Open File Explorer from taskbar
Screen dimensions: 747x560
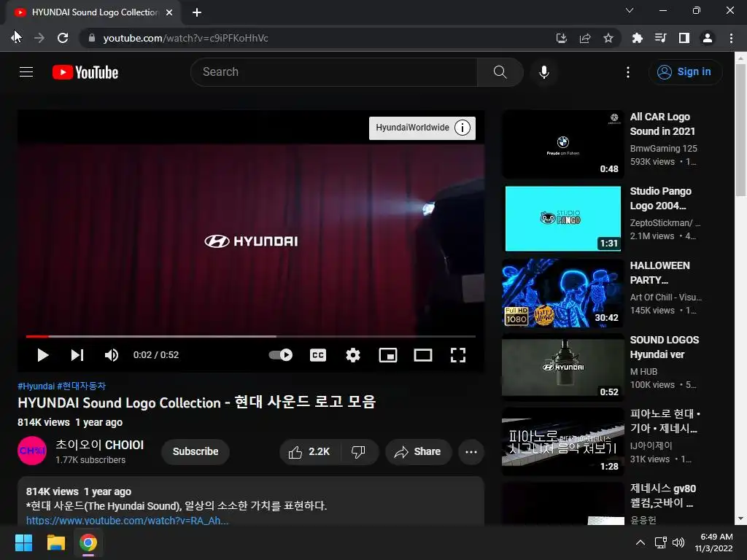55,542
